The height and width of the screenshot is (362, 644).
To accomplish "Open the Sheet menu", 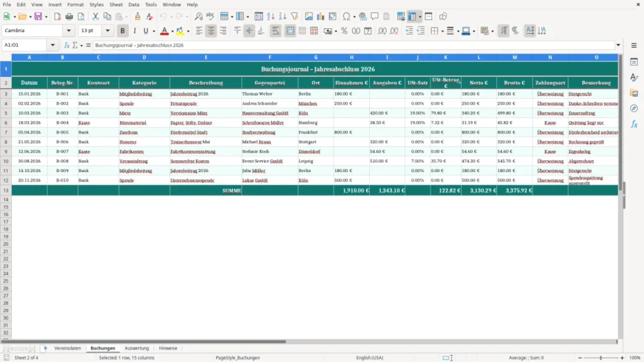I will (116, 4).
